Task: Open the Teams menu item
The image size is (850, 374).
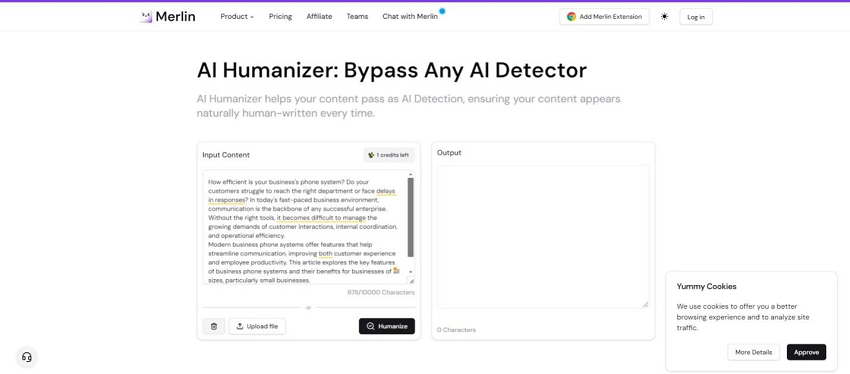Action: tap(357, 16)
